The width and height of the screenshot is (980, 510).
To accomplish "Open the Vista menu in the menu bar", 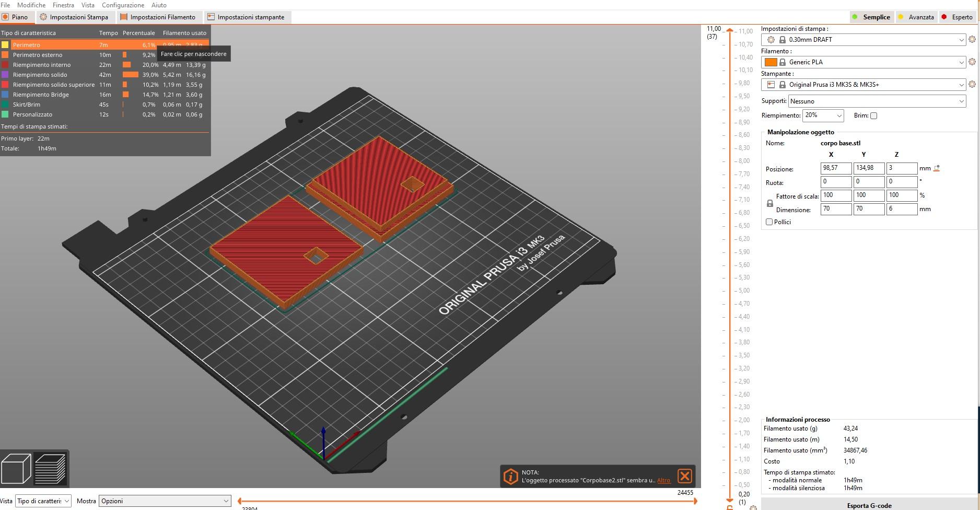I will [x=88, y=5].
